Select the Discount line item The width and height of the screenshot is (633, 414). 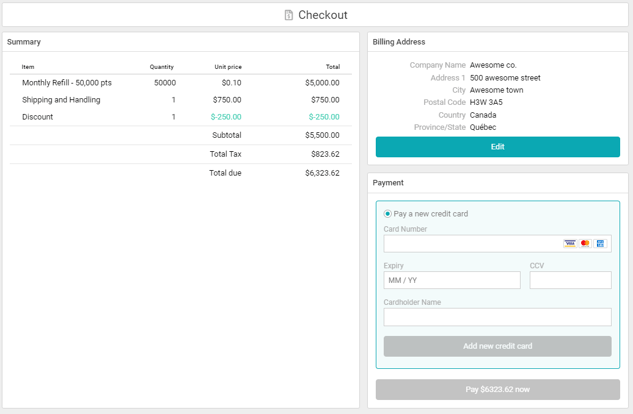[x=38, y=117]
